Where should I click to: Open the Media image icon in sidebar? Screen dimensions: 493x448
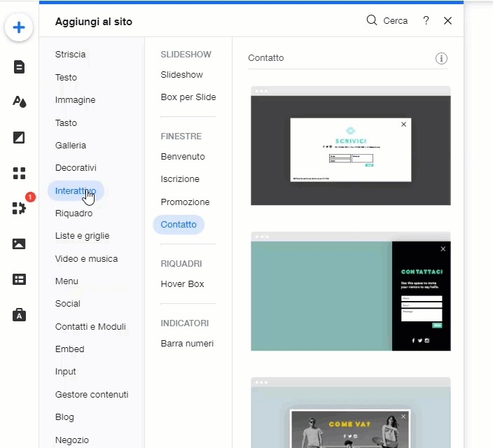click(x=19, y=244)
